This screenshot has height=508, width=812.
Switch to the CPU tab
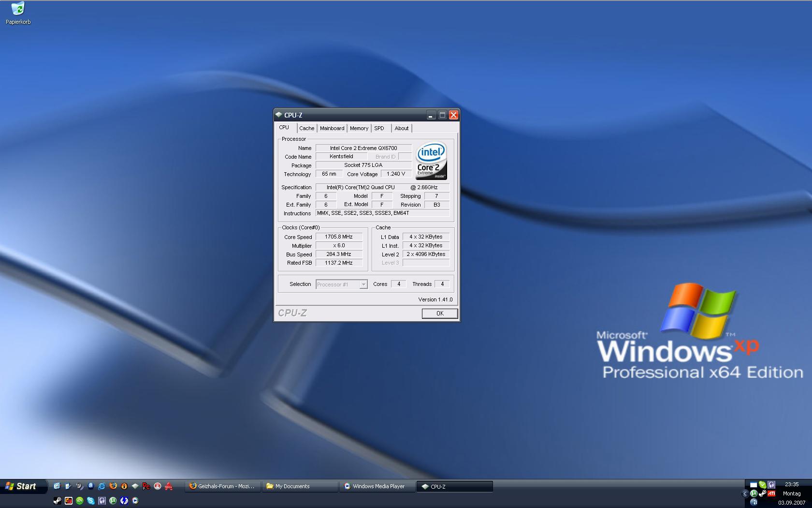[x=284, y=127]
